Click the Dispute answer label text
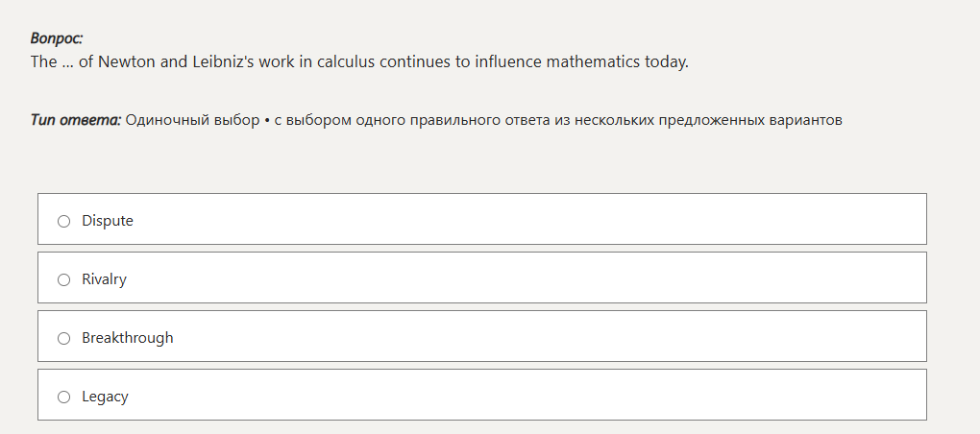The width and height of the screenshot is (980, 434). [108, 221]
